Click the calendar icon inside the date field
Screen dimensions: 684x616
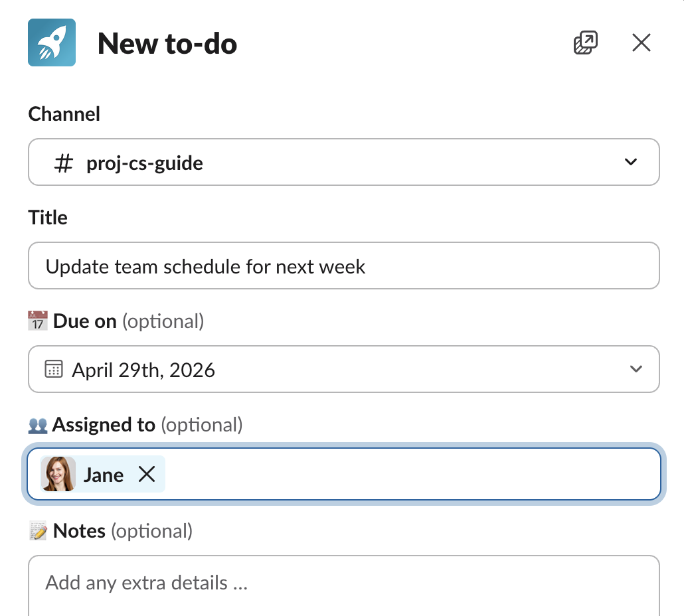pos(52,369)
